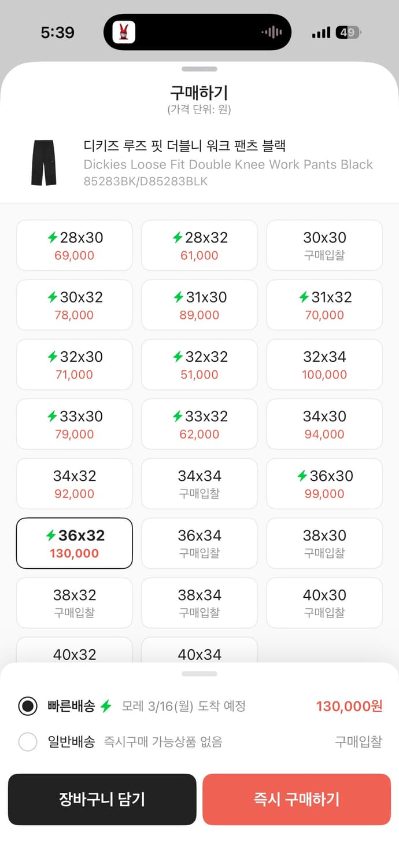Screen dimensions: 399x868
Task: Tap the delivery panel drag handle
Action: pos(199,674)
